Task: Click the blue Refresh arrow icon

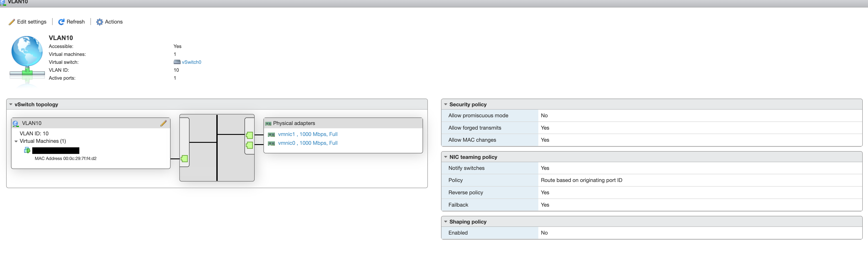Action: [61, 22]
